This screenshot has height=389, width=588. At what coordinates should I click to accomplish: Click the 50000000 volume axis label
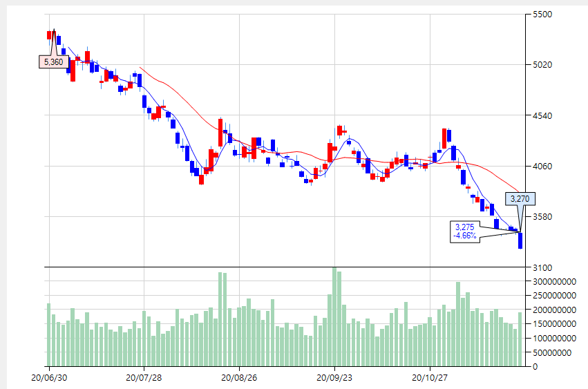[x=552, y=352]
